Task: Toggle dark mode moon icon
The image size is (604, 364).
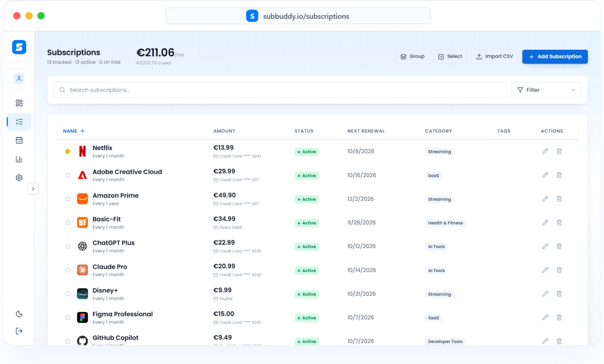Action: [x=19, y=314]
